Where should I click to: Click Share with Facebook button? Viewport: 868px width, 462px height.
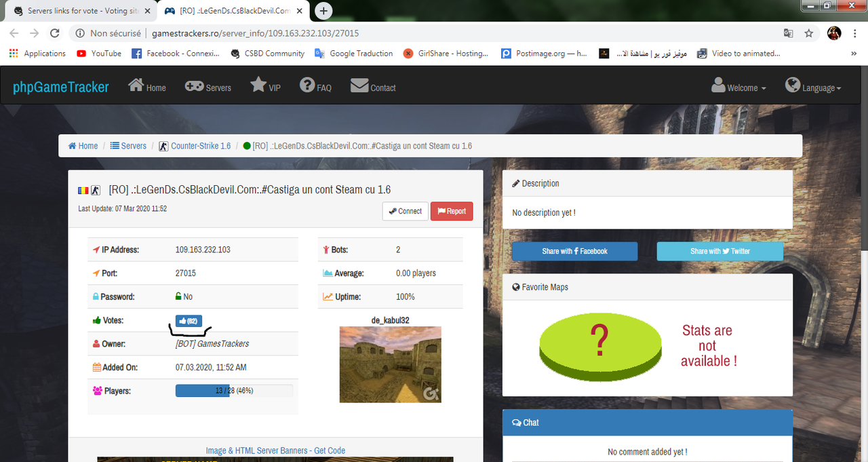(x=574, y=251)
